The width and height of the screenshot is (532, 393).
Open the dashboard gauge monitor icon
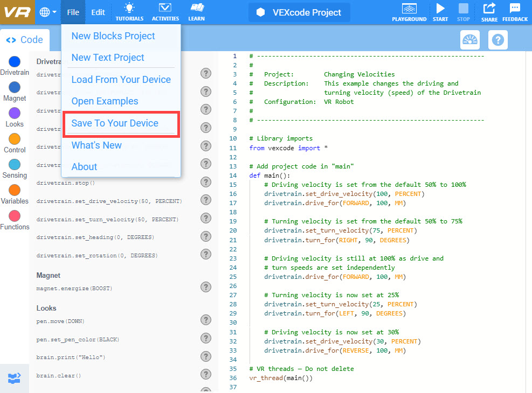click(470, 40)
